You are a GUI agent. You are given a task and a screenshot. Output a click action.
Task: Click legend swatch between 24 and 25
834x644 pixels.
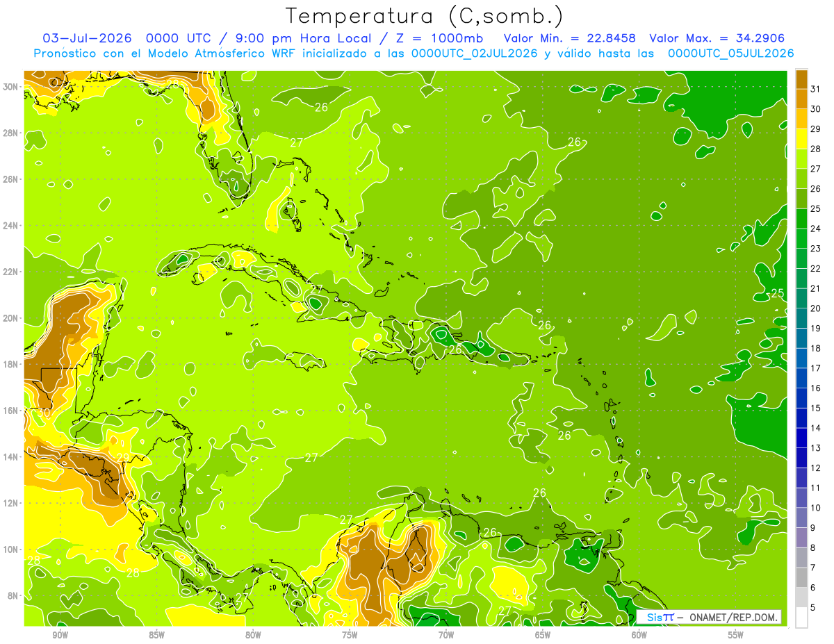[x=801, y=218]
